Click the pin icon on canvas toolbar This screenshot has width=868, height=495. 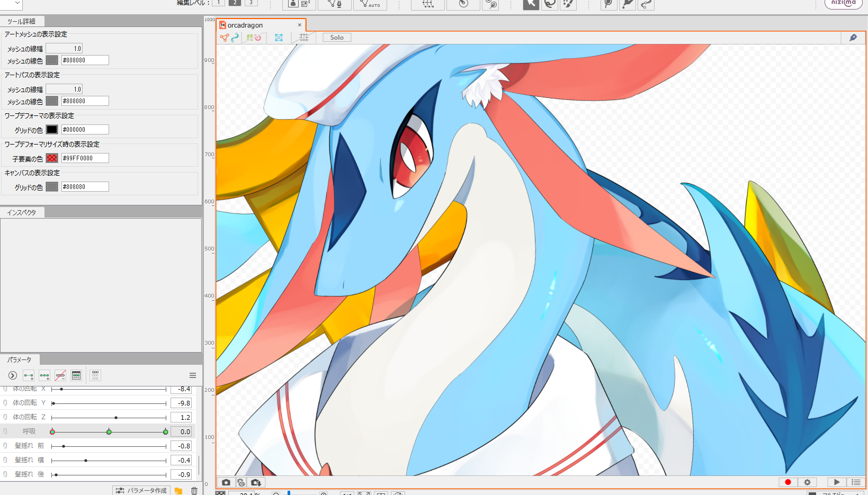pyautogui.click(x=853, y=38)
